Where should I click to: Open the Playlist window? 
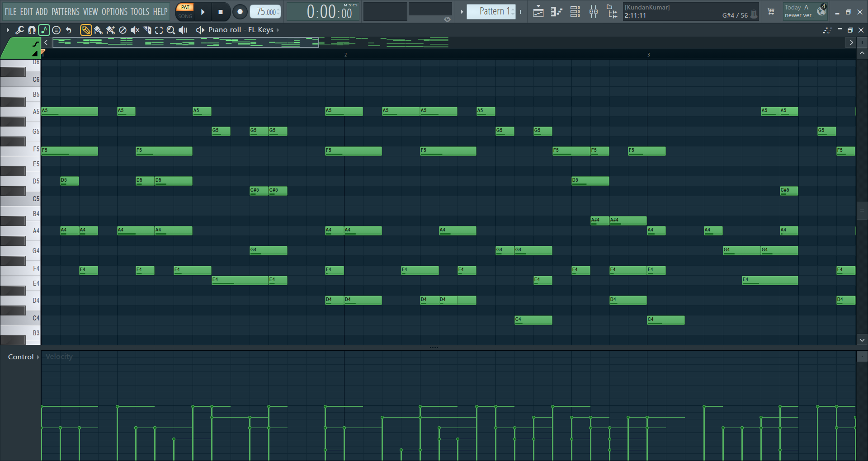pos(538,12)
